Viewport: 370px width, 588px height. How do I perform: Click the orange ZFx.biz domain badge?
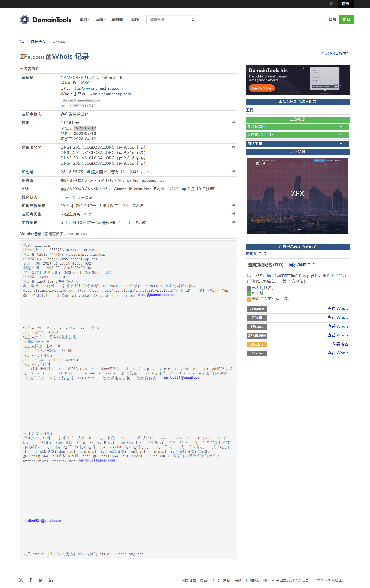(257, 344)
